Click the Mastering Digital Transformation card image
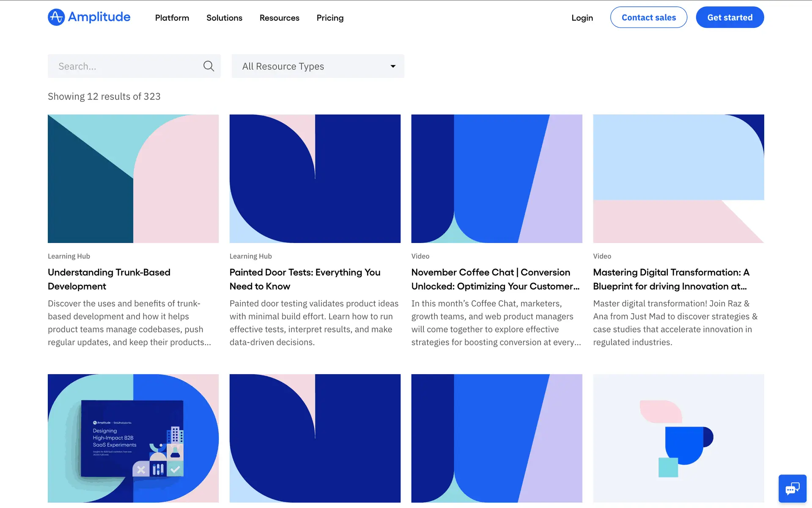812x508 pixels. point(678,179)
